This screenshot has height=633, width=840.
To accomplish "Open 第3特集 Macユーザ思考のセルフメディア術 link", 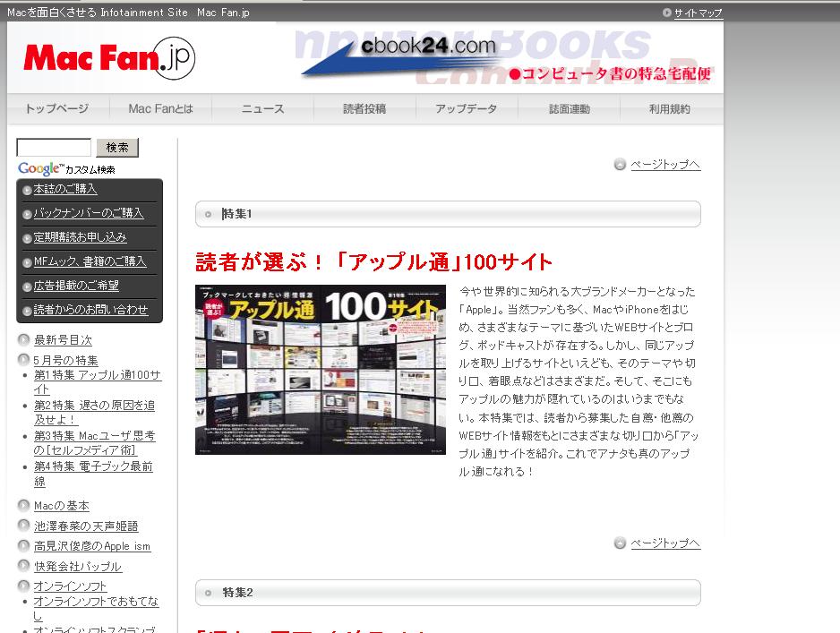I will point(94,443).
